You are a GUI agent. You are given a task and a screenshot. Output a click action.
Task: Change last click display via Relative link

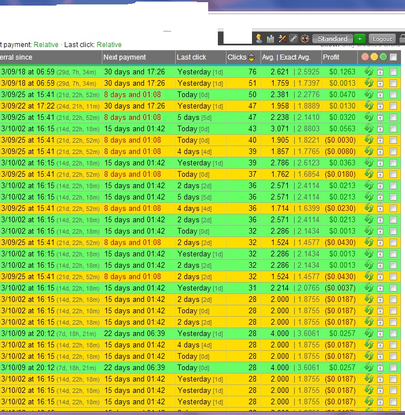pos(109,45)
